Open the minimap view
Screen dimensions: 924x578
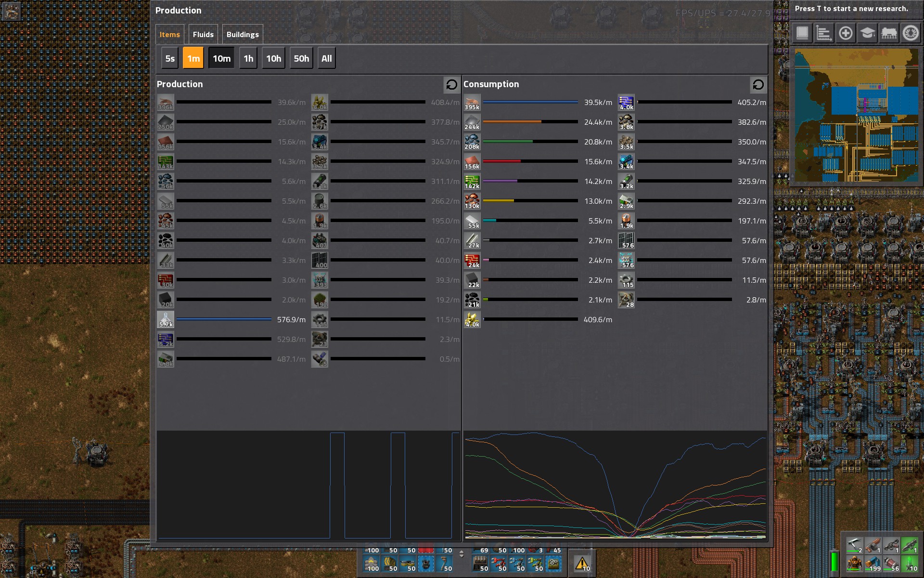point(856,116)
